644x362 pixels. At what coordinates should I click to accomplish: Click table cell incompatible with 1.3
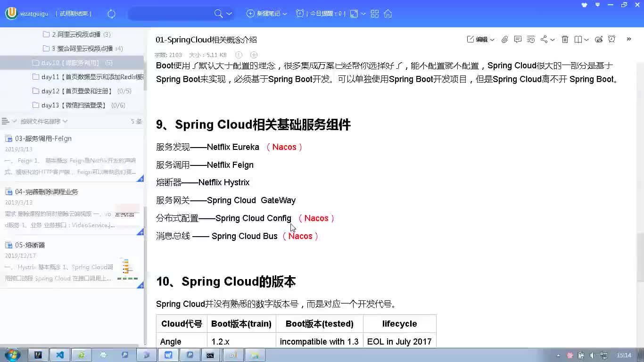pos(319,342)
